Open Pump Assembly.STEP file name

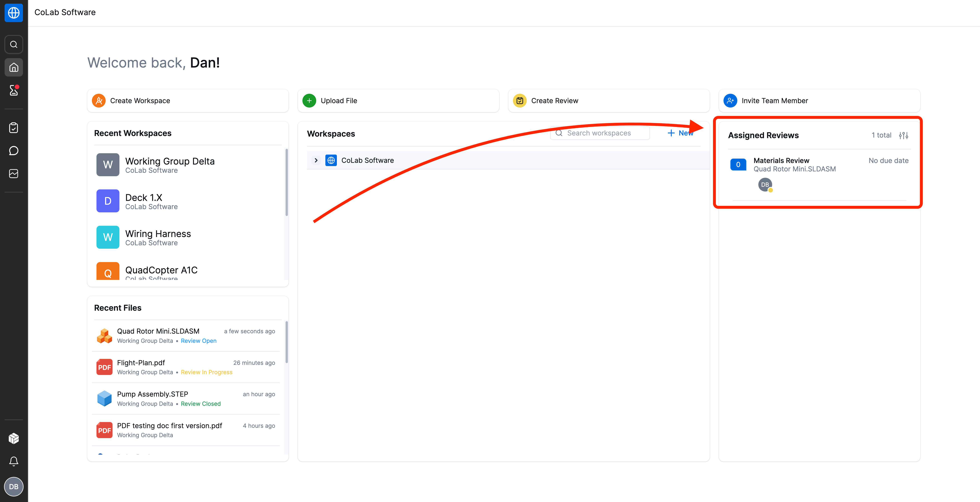pos(153,394)
